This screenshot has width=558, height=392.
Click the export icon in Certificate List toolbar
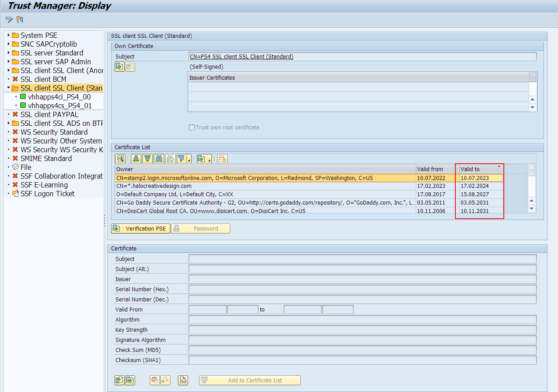coord(202,159)
